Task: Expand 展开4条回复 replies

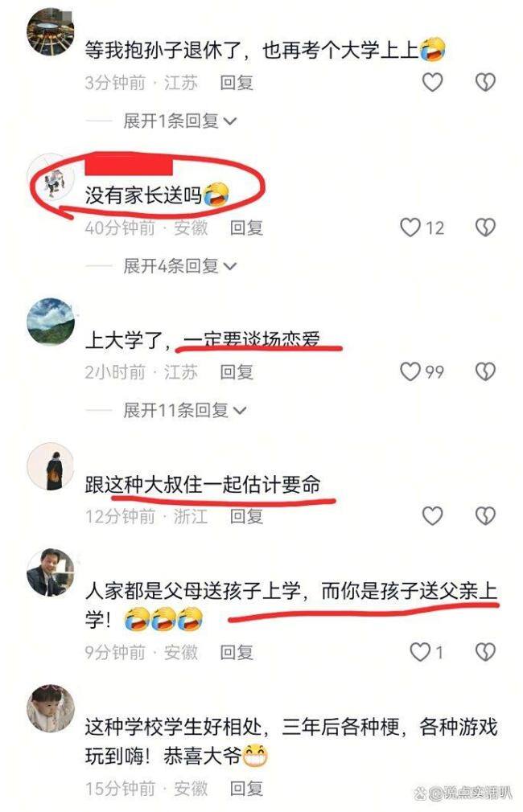Action: (x=180, y=266)
